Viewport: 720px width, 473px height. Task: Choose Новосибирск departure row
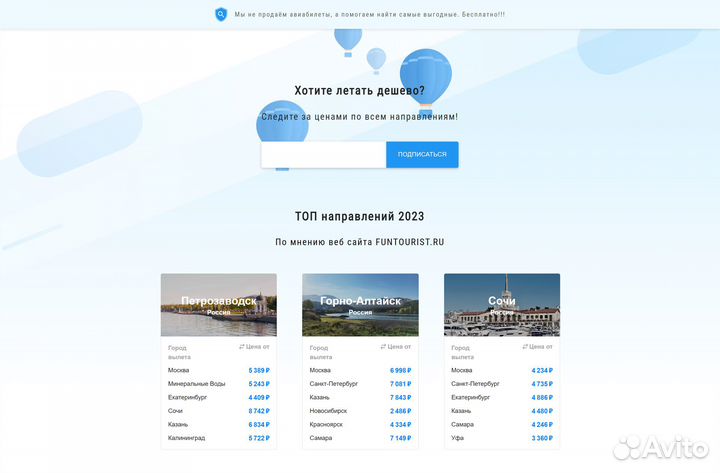[360, 411]
